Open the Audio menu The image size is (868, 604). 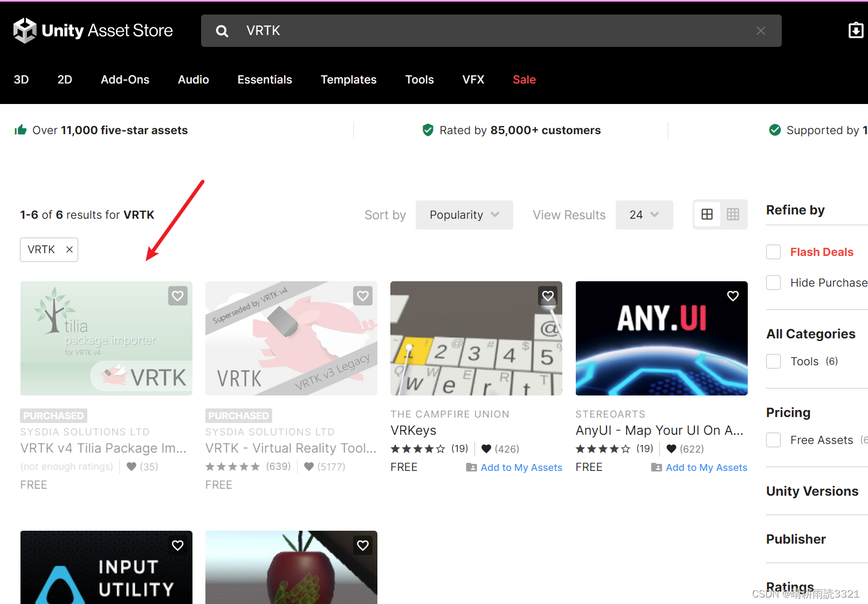pyautogui.click(x=194, y=80)
